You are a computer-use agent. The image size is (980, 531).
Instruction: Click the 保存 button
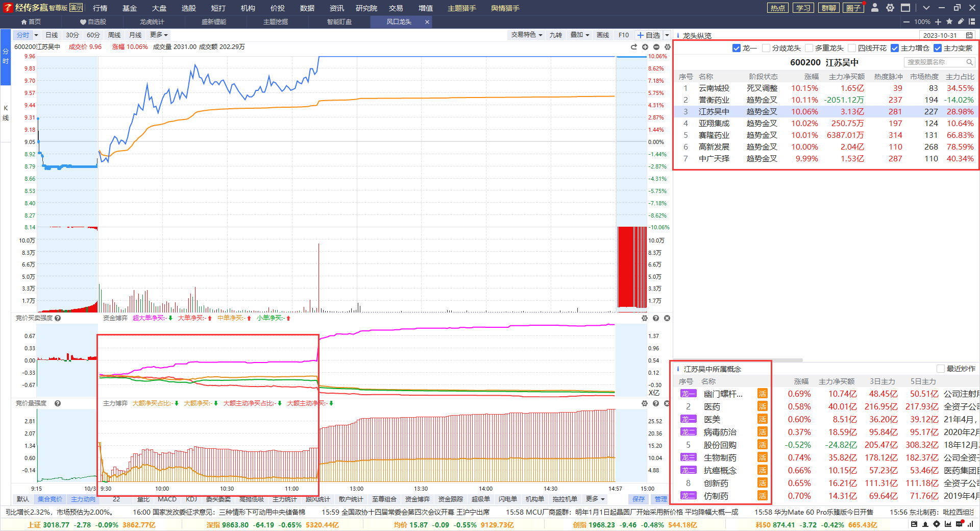tap(639, 499)
